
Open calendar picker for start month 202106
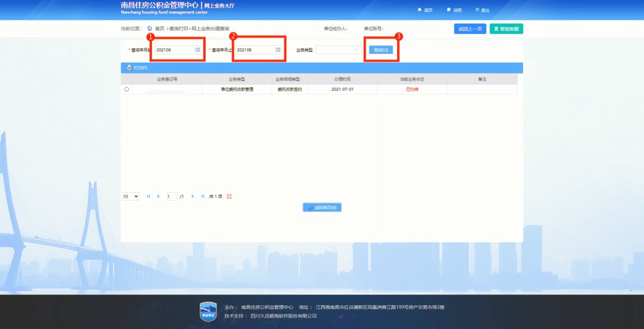[x=197, y=50]
